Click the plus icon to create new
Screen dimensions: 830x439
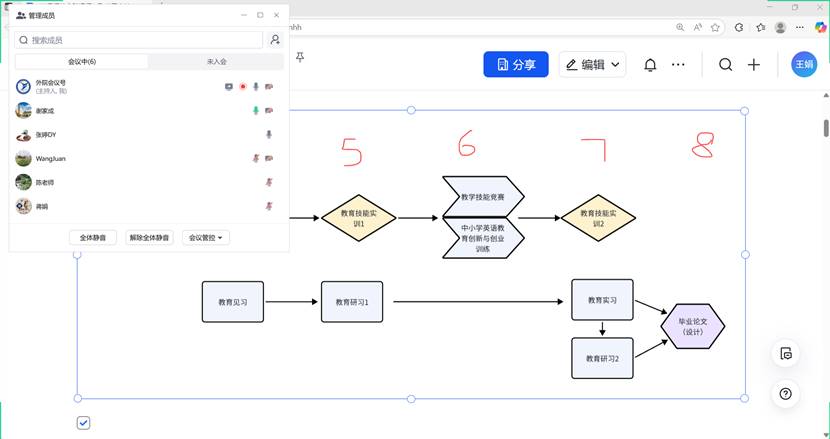754,65
